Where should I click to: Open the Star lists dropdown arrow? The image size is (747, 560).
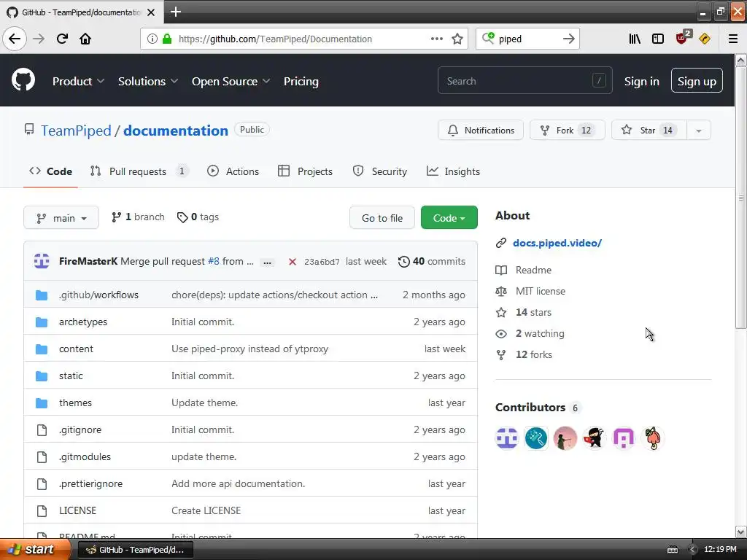[698, 131]
